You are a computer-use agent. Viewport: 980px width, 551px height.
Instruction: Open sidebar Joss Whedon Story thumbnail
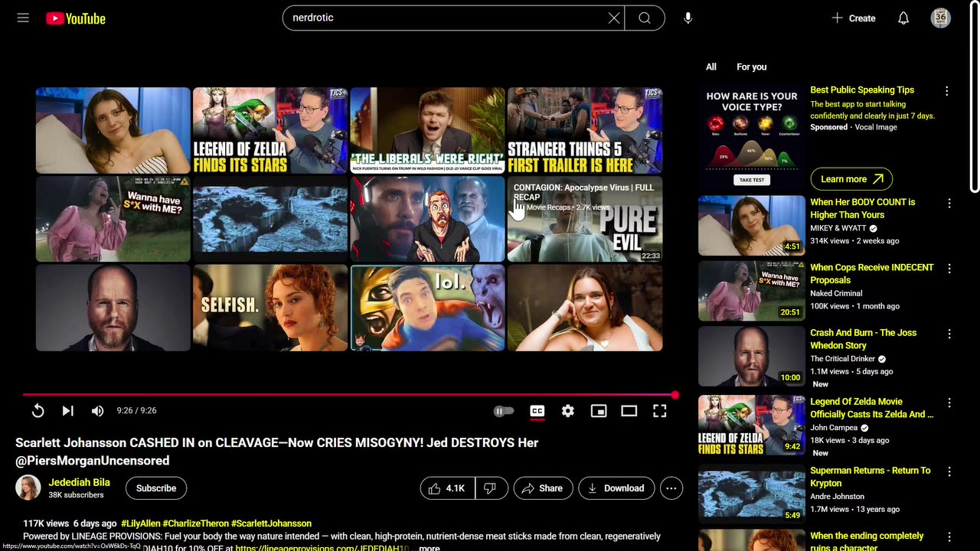751,357
